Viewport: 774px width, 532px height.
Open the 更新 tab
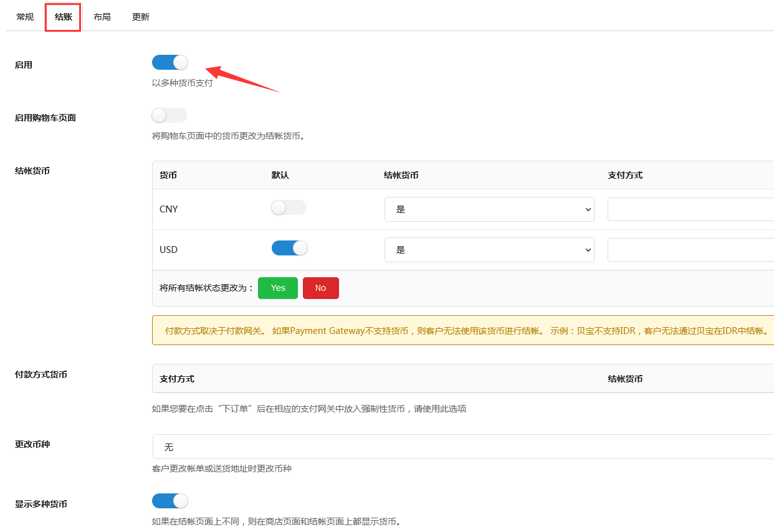pos(141,17)
